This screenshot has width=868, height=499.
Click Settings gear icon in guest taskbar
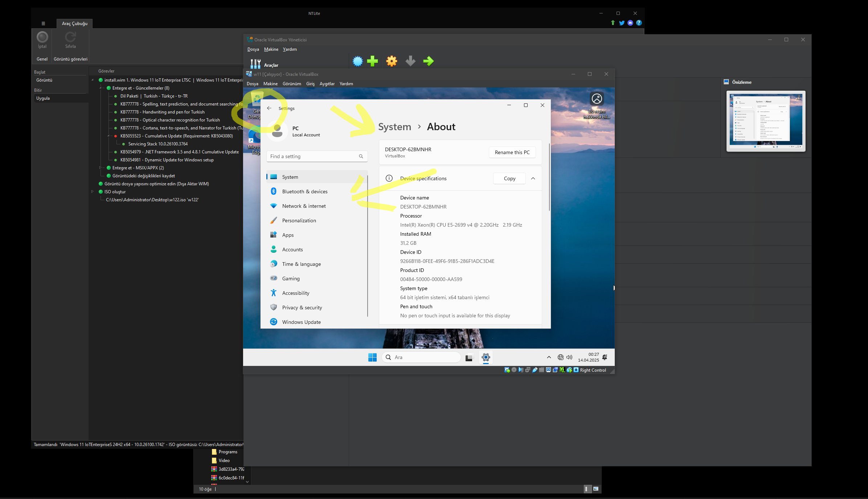486,357
